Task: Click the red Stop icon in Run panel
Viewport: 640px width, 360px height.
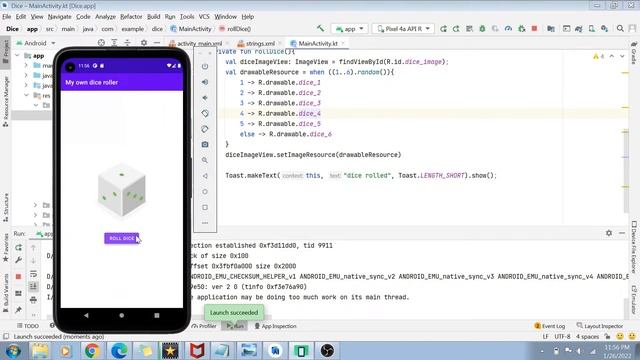Action: (18, 277)
